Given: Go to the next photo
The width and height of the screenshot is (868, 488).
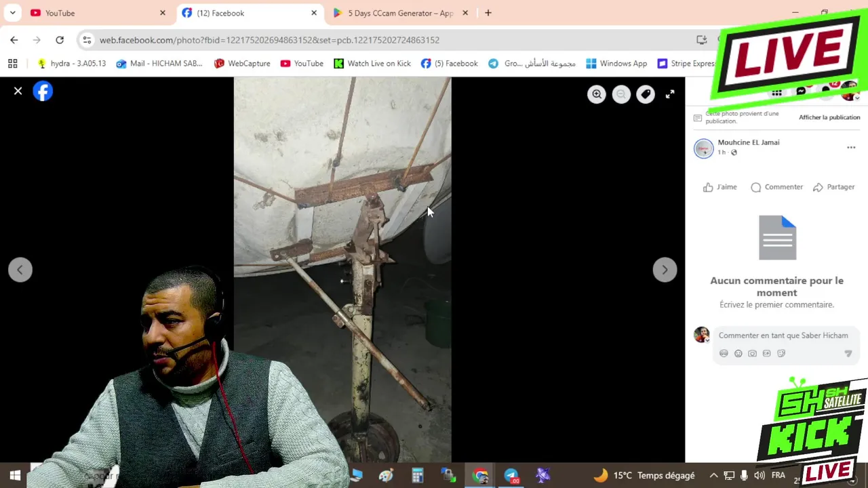Looking at the screenshot, I should pyautogui.click(x=665, y=270).
